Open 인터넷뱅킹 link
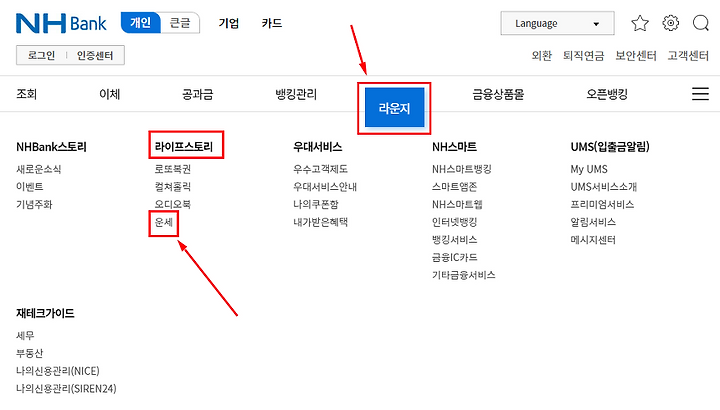 455,222
